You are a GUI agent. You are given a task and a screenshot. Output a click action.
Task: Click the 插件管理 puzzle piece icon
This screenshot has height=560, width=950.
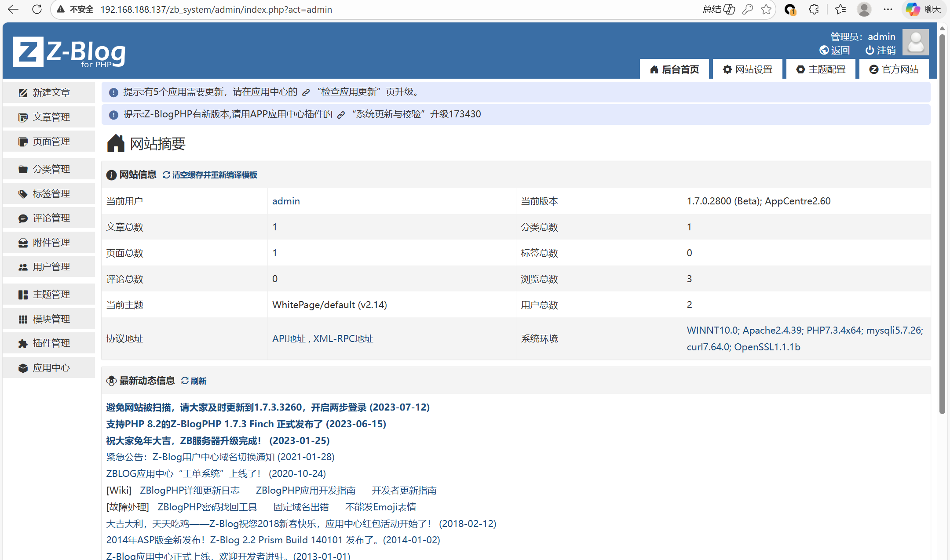click(x=23, y=344)
